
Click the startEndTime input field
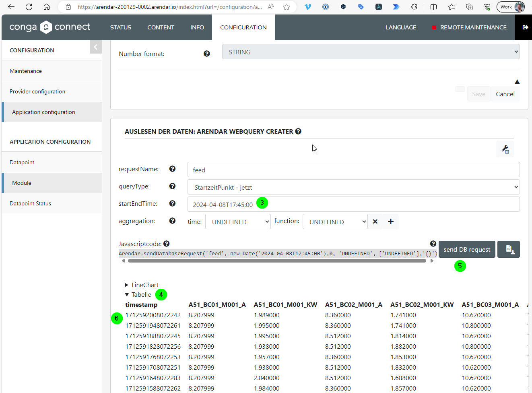pyautogui.click(x=353, y=204)
